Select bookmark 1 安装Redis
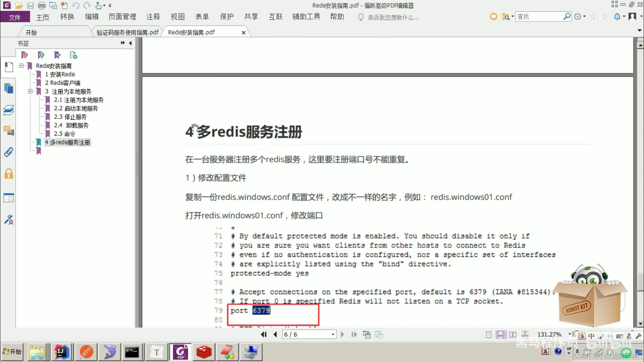This screenshot has width=644, height=362. click(60, 74)
